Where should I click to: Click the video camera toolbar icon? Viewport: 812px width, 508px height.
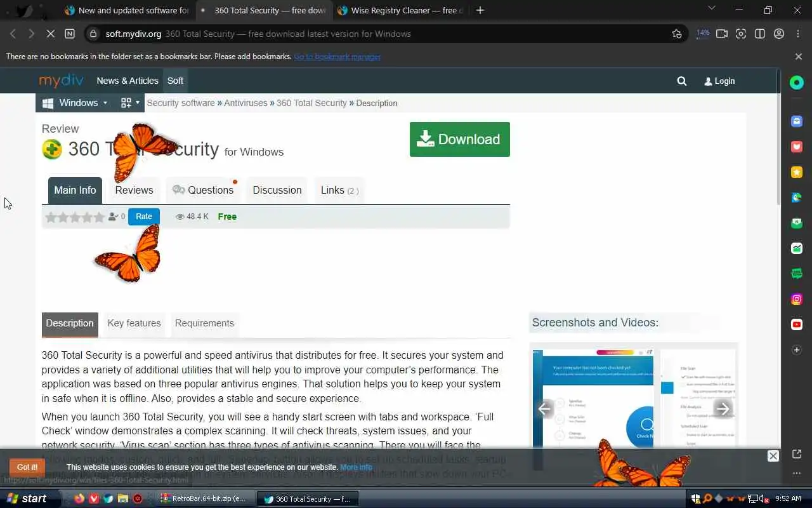722,34
